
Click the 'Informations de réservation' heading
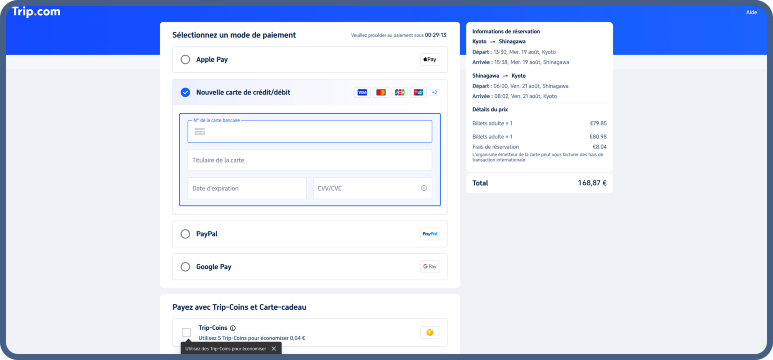pos(506,32)
